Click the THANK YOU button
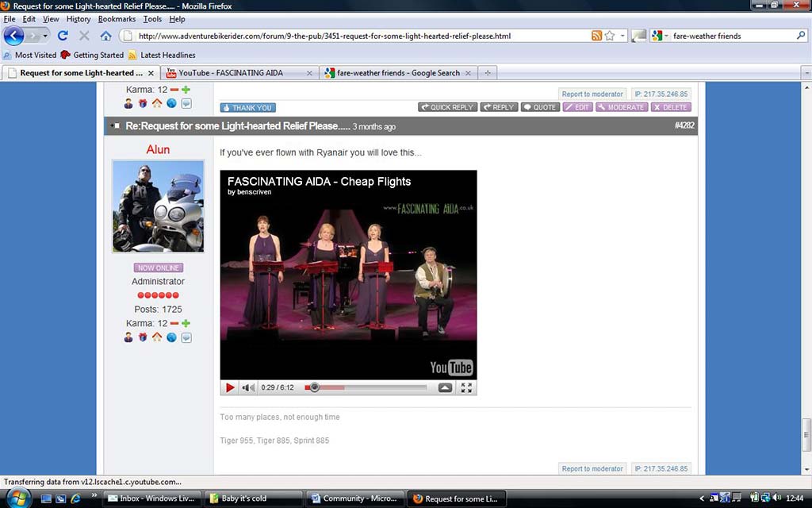The width and height of the screenshot is (812, 508). [x=247, y=108]
